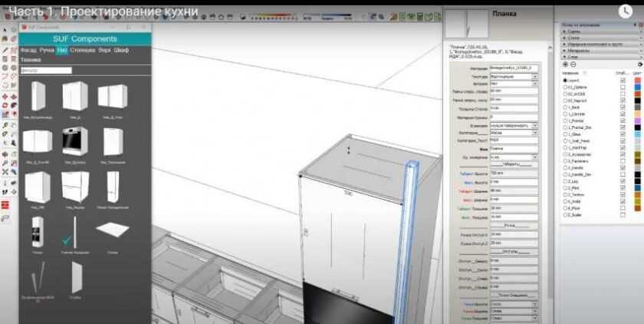The image size is (644, 324).
Task: Switch to the Фасад tab
Action: pos(28,49)
